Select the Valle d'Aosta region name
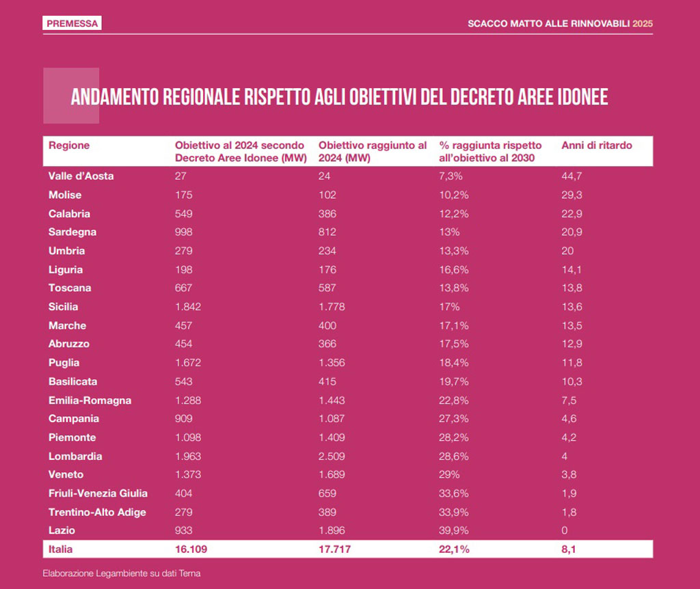700x589 pixels. point(81,176)
